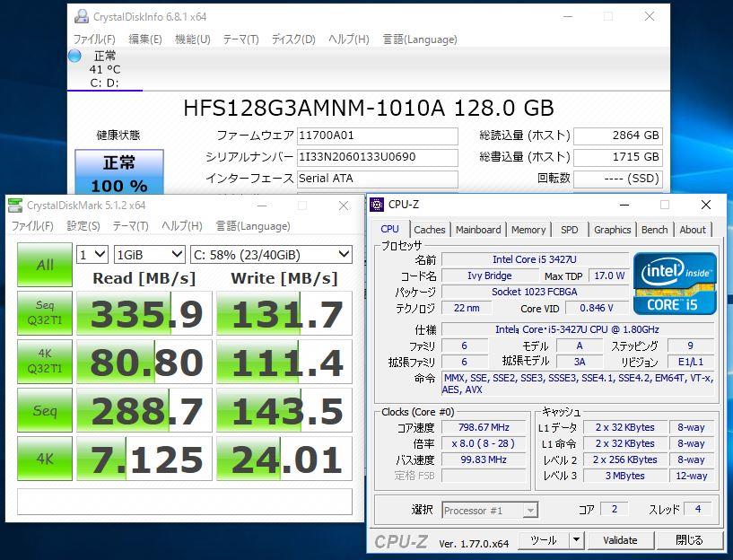Click the total host writes value 1715 GB
733x560 pixels.
pos(618,157)
